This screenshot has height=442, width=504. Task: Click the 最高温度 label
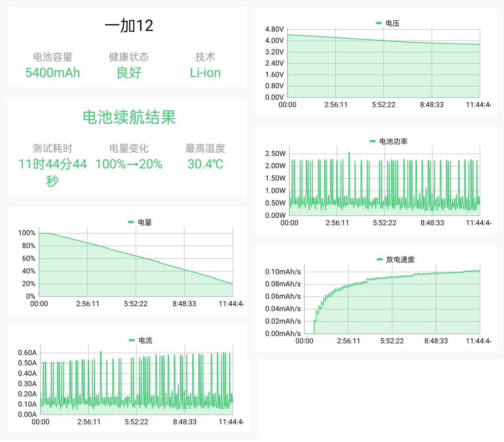pyautogui.click(x=205, y=148)
